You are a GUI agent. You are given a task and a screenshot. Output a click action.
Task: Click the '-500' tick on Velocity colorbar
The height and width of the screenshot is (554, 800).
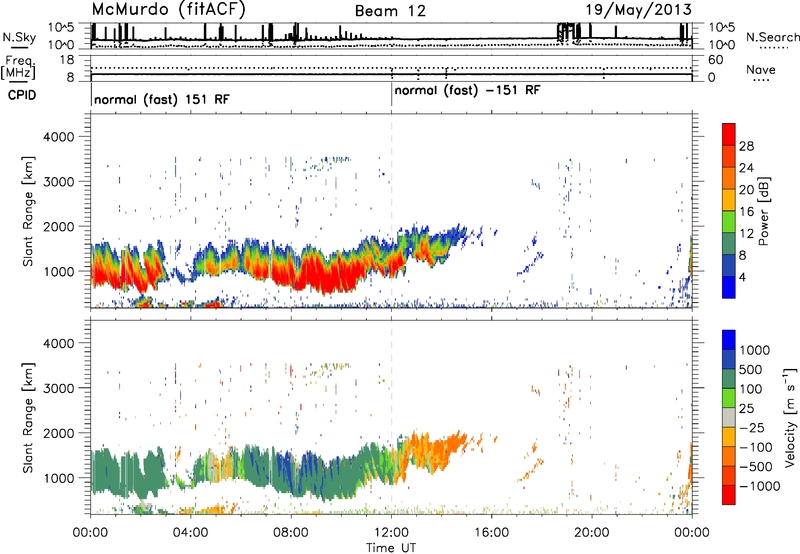(x=755, y=466)
